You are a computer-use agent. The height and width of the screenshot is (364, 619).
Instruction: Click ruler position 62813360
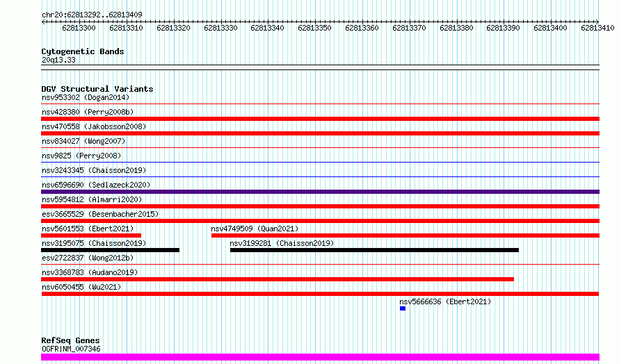(x=362, y=28)
